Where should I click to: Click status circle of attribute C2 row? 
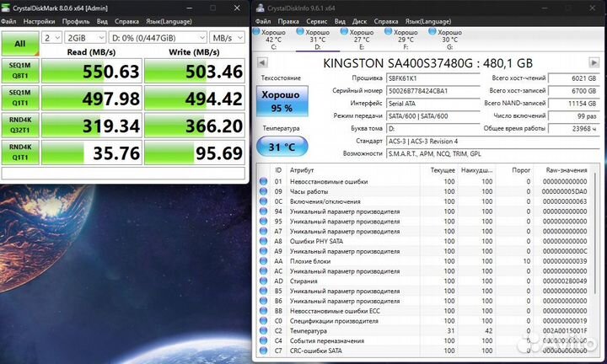263,331
